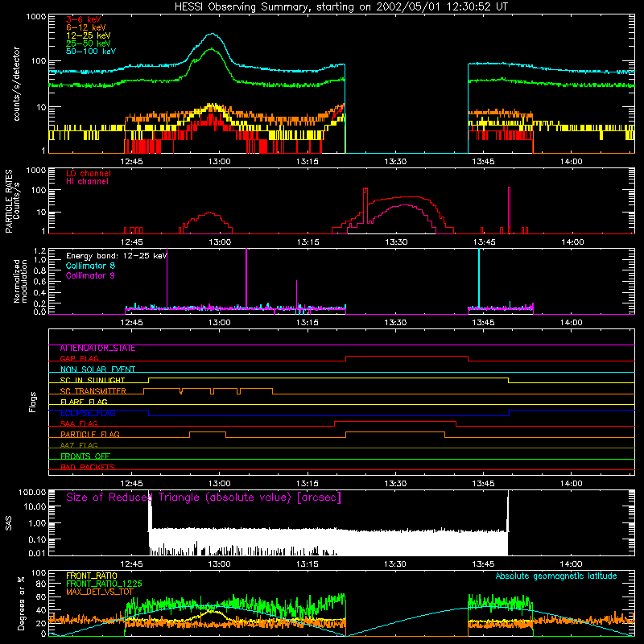
Task: Click the tall HI channel spike after 13:45
Action: point(509,210)
